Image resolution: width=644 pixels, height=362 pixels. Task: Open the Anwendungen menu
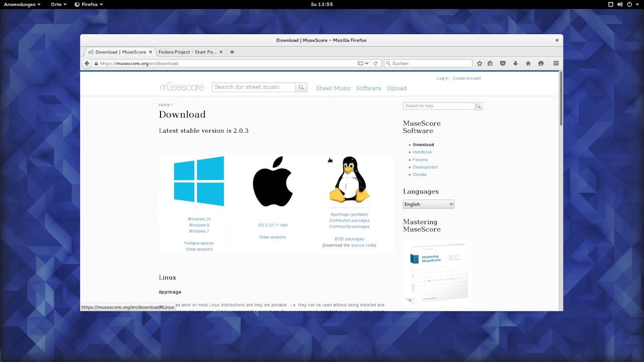(22, 4)
